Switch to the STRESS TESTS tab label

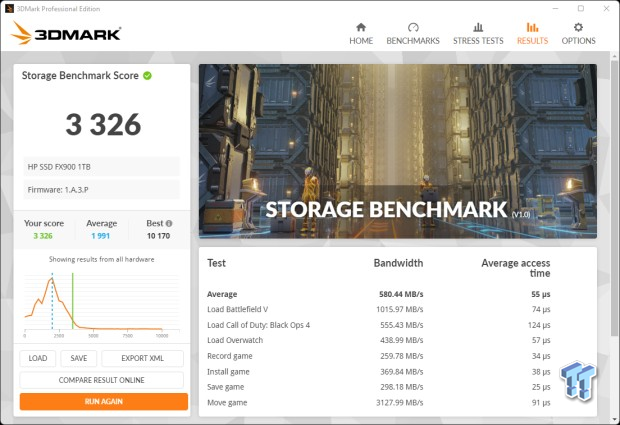[478, 41]
